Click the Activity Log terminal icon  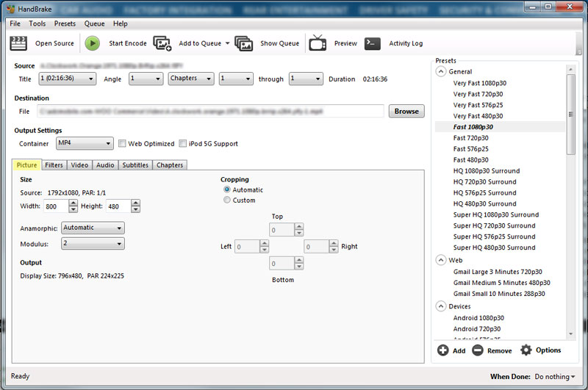(x=373, y=43)
